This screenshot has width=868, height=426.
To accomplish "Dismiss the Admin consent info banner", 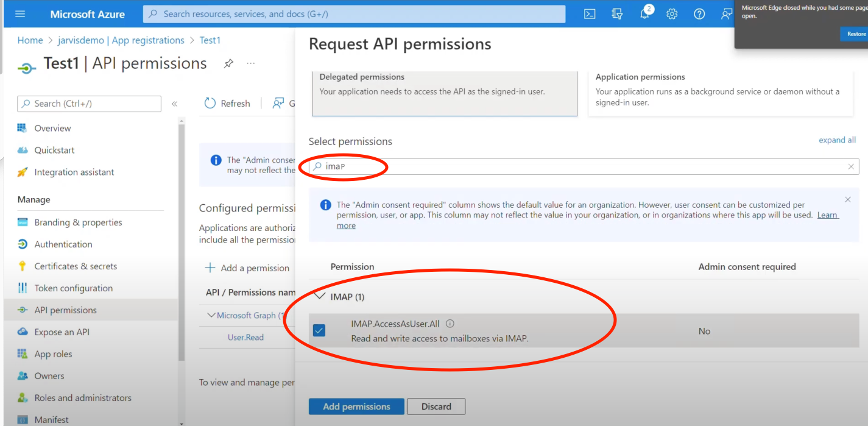I will pyautogui.click(x=848, y=200).
